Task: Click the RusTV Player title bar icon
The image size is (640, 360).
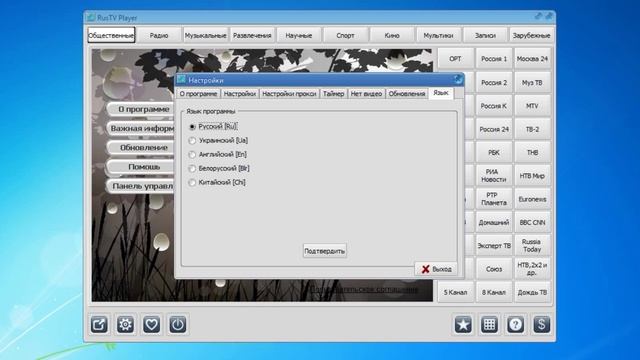Action: pyautogui.click(x=91, y=17)
